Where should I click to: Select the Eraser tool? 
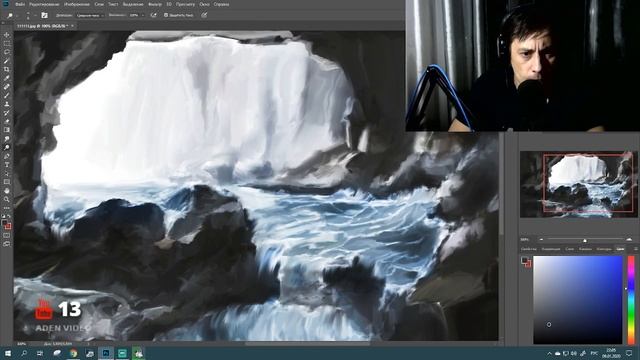pyautogui.click(x=7, y=121)
